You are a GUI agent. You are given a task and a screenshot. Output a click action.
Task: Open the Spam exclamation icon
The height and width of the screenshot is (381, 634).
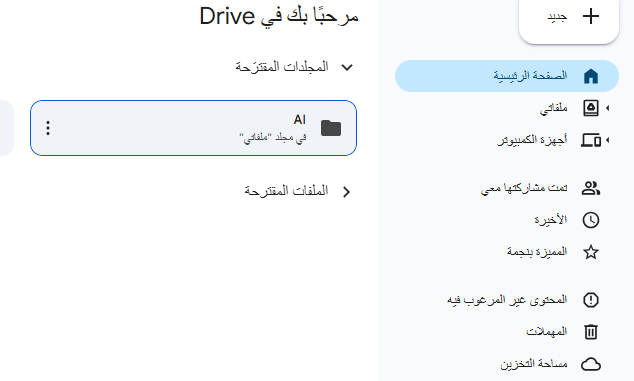(591, 300)
